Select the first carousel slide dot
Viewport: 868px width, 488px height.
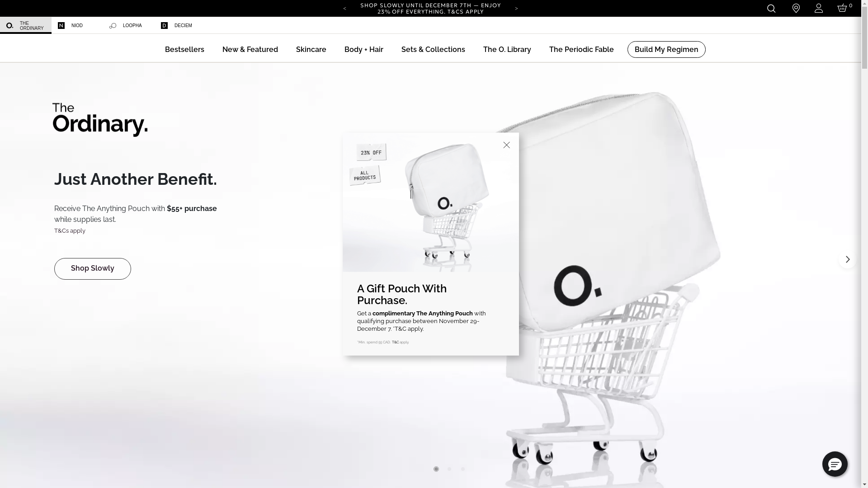436,469
